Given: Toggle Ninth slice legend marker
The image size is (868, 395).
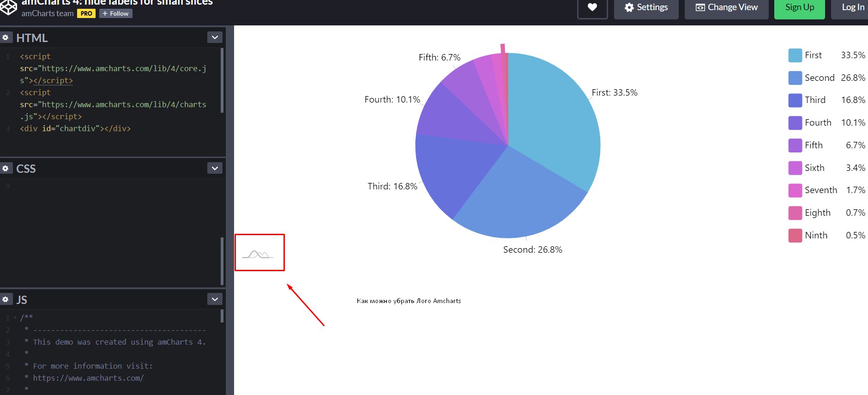Looking at the screenshot, I should [x=795, y=236].
